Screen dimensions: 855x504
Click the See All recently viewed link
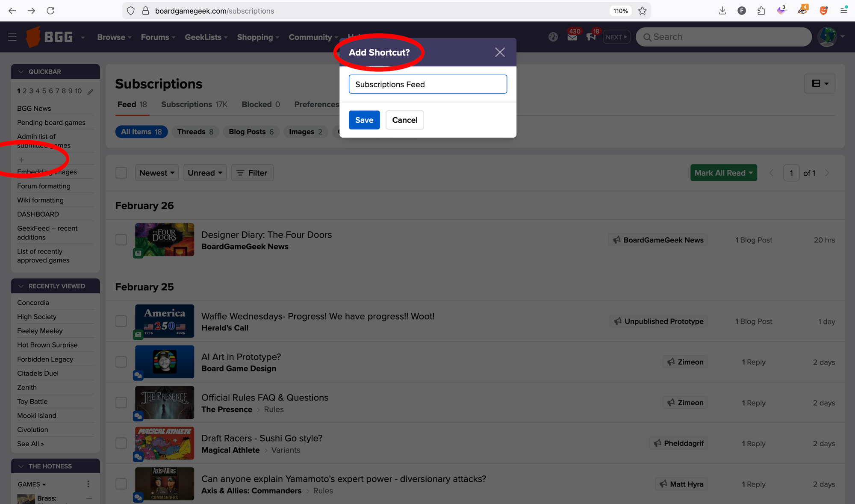30,444
